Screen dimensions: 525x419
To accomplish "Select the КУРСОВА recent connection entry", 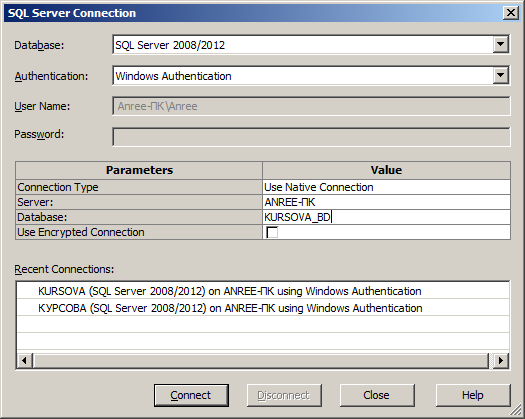I will point(263,307).
